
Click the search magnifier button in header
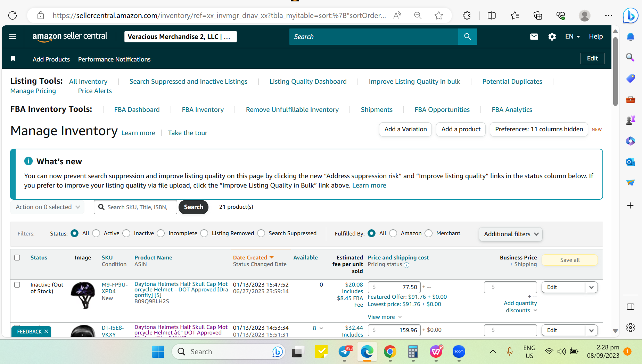click(467, 36)
